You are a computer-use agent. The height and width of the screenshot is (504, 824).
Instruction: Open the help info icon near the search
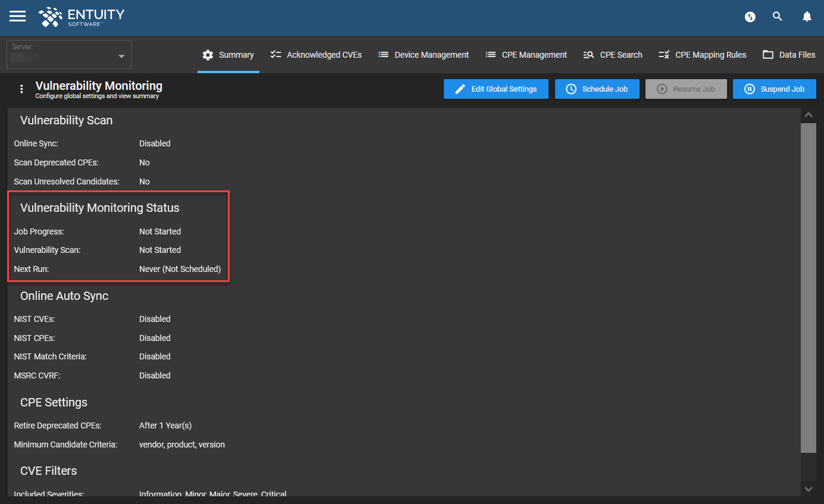750,17
